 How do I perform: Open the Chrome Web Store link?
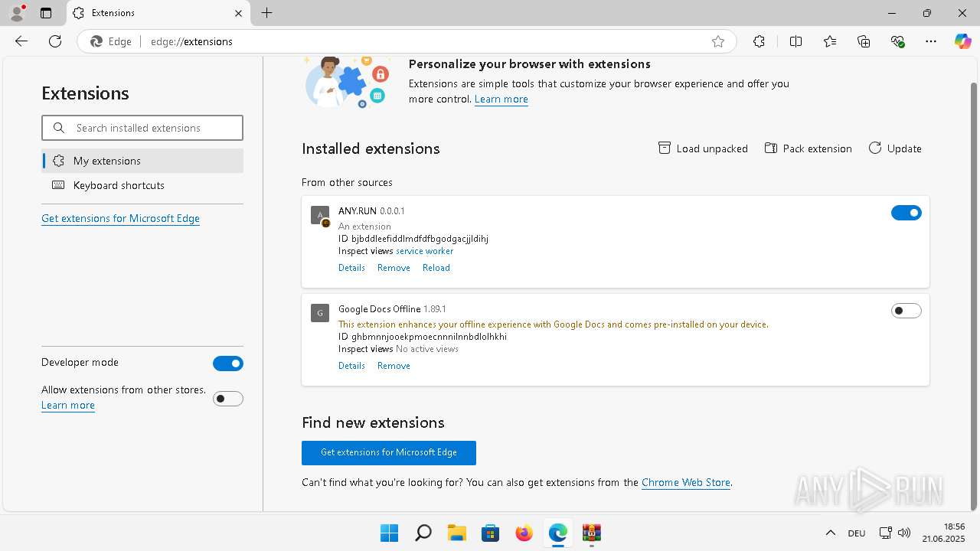686,482
